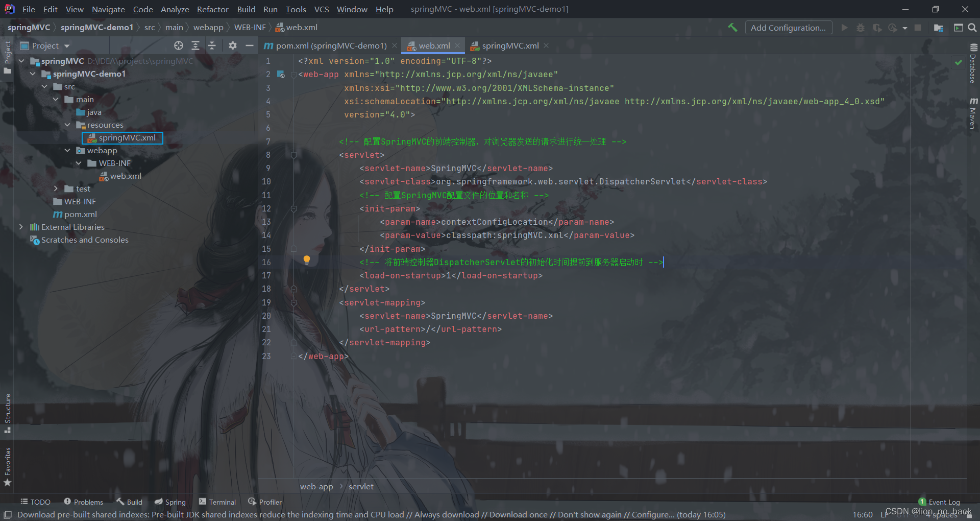
Task: Open the Spring tool window
Action: [170, 502]
